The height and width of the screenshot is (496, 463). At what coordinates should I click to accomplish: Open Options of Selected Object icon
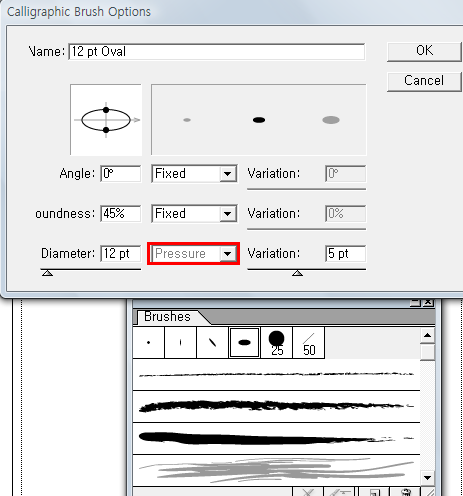[x=339, y=492]
